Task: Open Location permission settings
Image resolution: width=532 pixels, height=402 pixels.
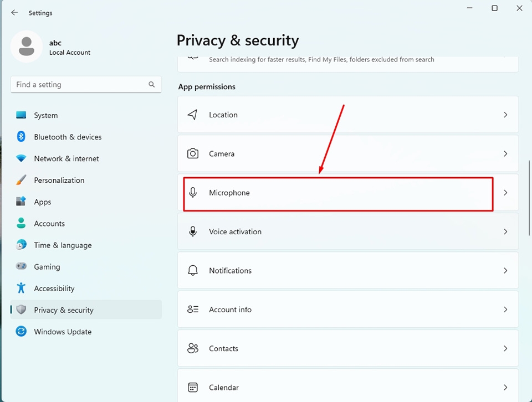Action: (x=348, y=115)
